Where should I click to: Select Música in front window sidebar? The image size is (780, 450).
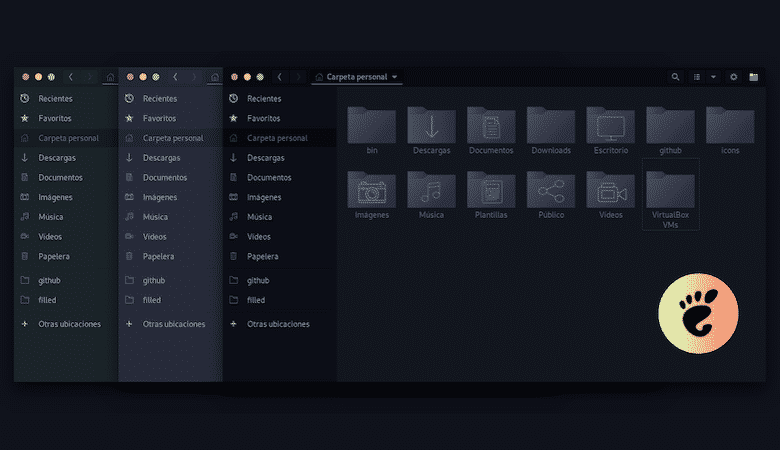pos(280,217)
